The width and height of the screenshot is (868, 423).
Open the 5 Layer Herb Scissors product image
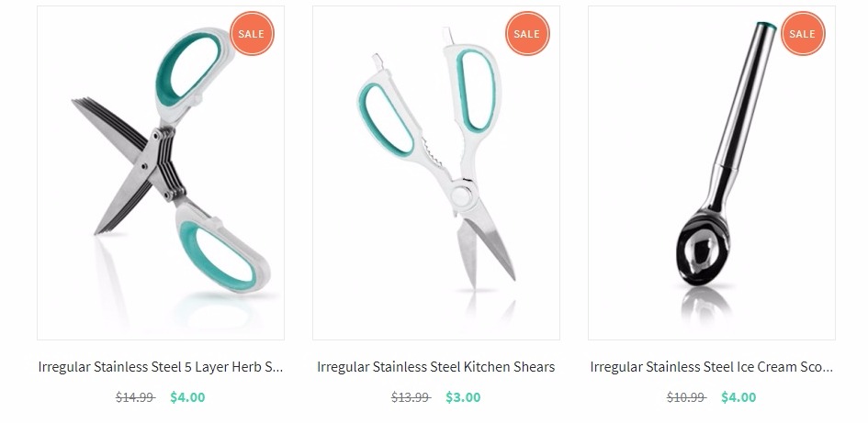pos(161,173)
